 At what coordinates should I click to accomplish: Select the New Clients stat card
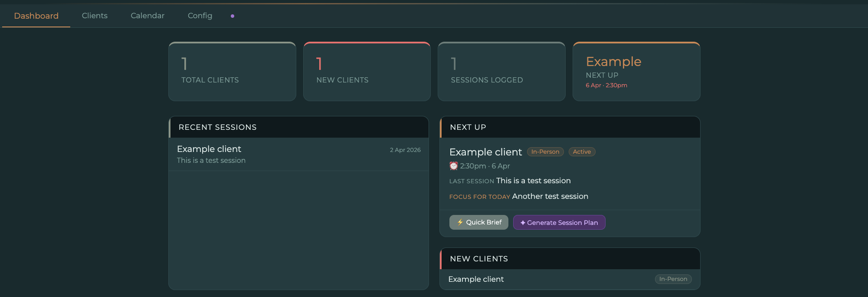[x=367, y=72]
